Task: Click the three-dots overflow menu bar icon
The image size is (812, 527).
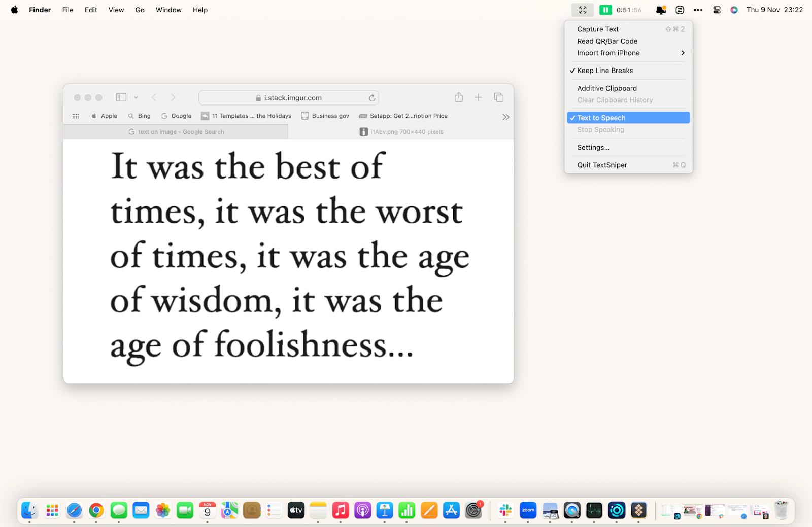Action: (x=698, y=10)
